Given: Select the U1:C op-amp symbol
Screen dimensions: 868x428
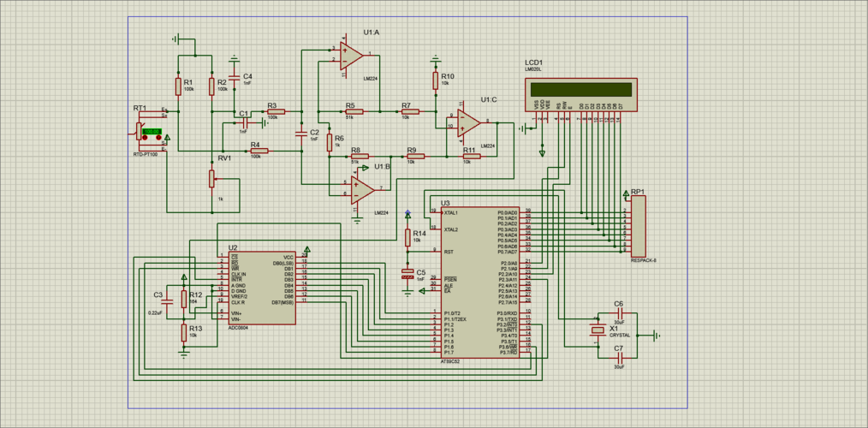Looking at the screenshot, I should (467, 122).
